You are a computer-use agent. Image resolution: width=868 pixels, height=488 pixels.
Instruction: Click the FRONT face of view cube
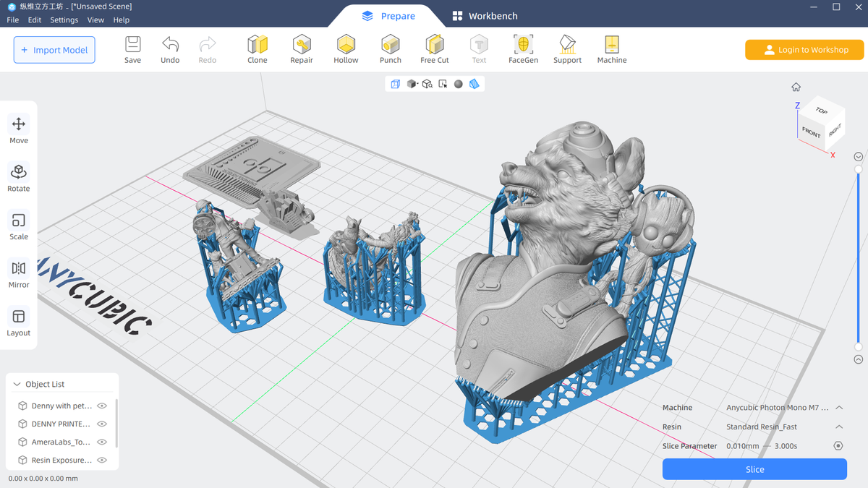(x=811, y=132)
